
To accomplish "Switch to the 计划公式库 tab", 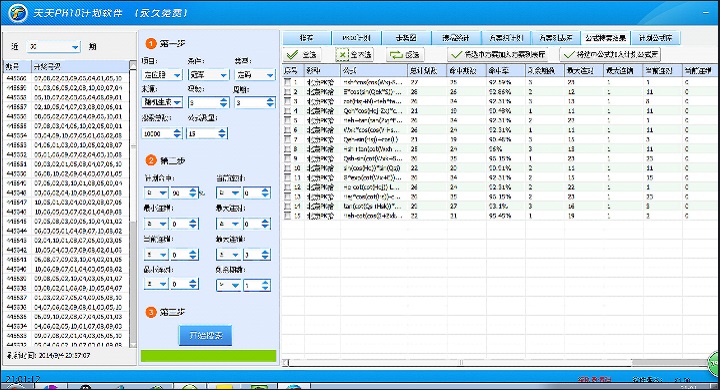I will (655, 38).
